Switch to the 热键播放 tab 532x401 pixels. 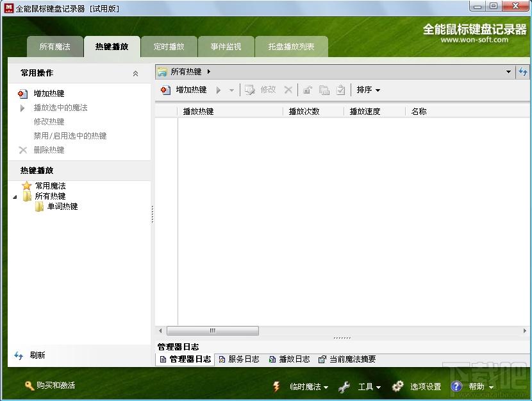(x=112, y=47)
